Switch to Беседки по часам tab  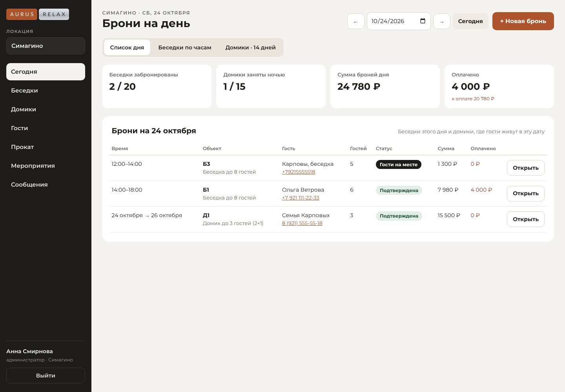[x=185, y=47]
